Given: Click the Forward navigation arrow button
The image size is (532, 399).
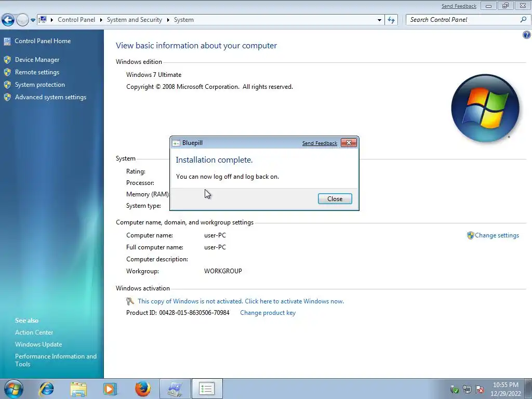Looking at the screenshot, I should coord(22,20).
